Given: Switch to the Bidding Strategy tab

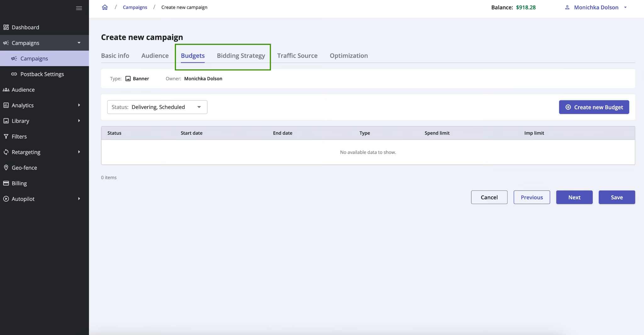Looking at the screenshot, I should 241,56.
